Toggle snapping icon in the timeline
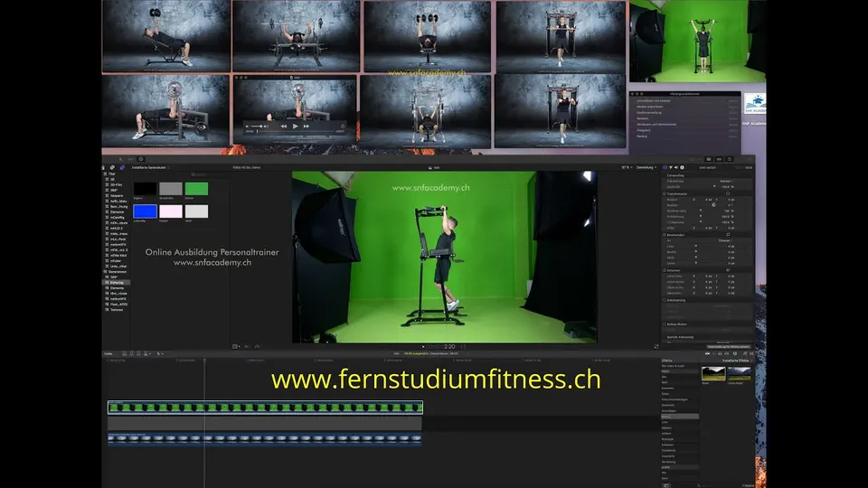 726,353
